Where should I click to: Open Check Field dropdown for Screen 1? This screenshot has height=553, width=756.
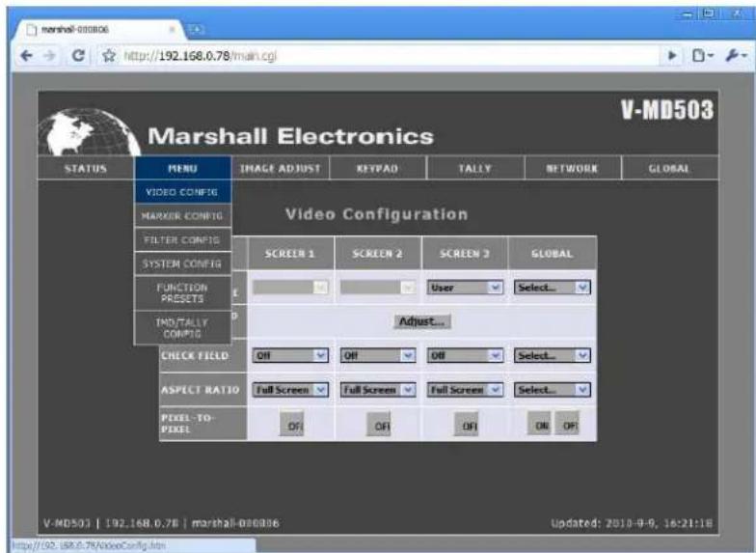(x=290, y=355)
